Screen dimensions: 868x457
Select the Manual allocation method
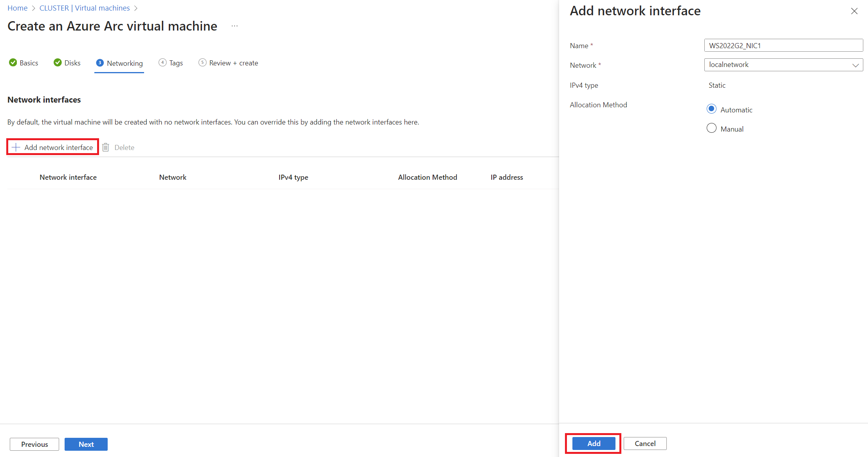(712, 128)
